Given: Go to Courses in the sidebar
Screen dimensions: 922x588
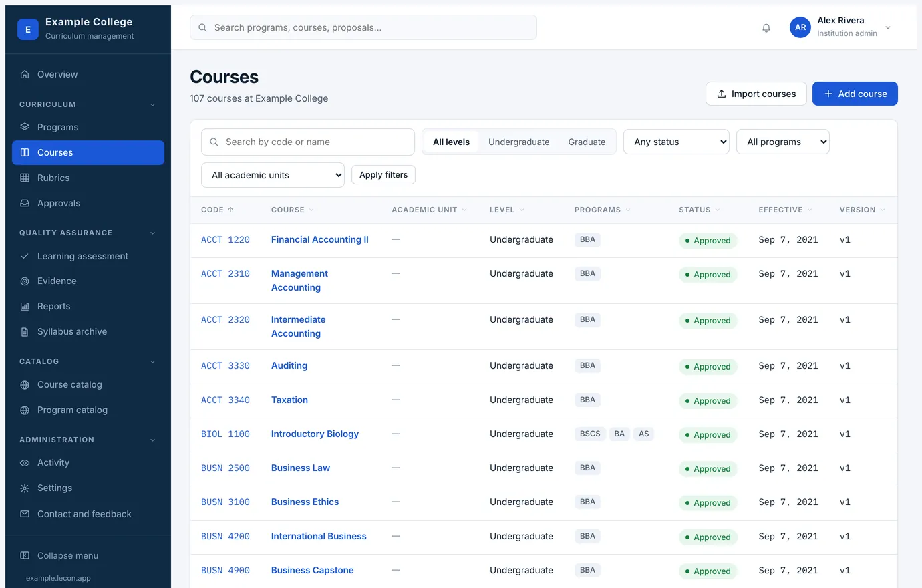Looking at the screenshot, I should (x=88, y=152).
